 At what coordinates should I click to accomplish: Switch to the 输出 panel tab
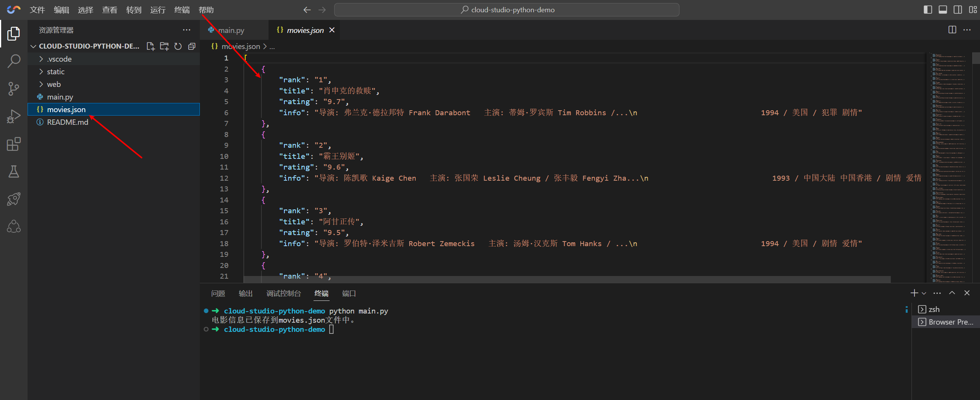[245, 293]
